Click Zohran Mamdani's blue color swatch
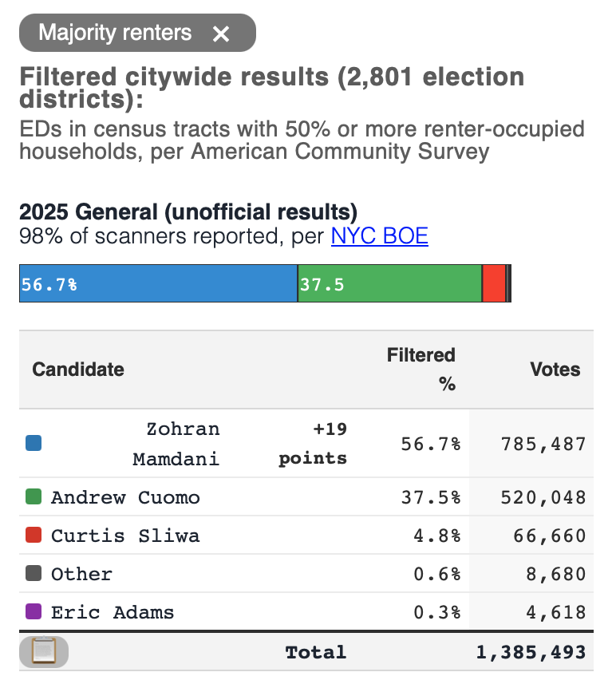This screenshot has width=616, height=680. [x=34, y=443]
